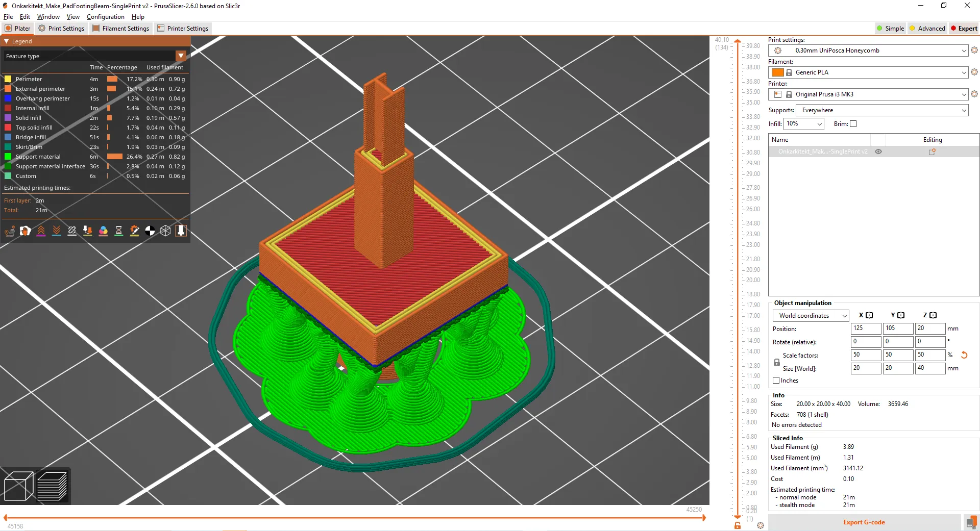
Task: Click the Name column header
Action: [x=819, y=140]
